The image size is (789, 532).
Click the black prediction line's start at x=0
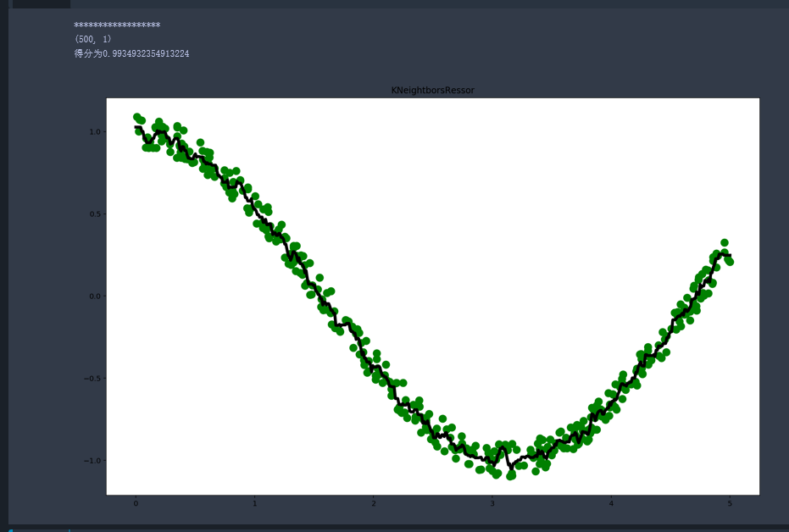tap(136, 127)
